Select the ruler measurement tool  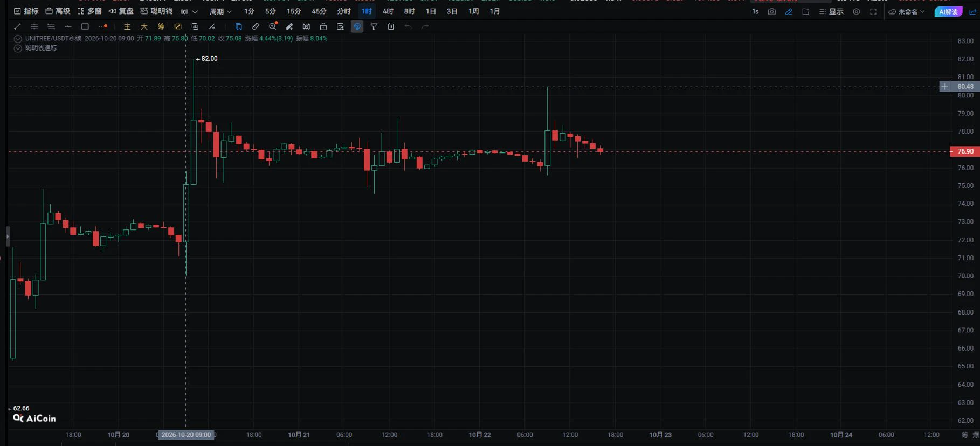pyautogui.click(x=256, y=26)
